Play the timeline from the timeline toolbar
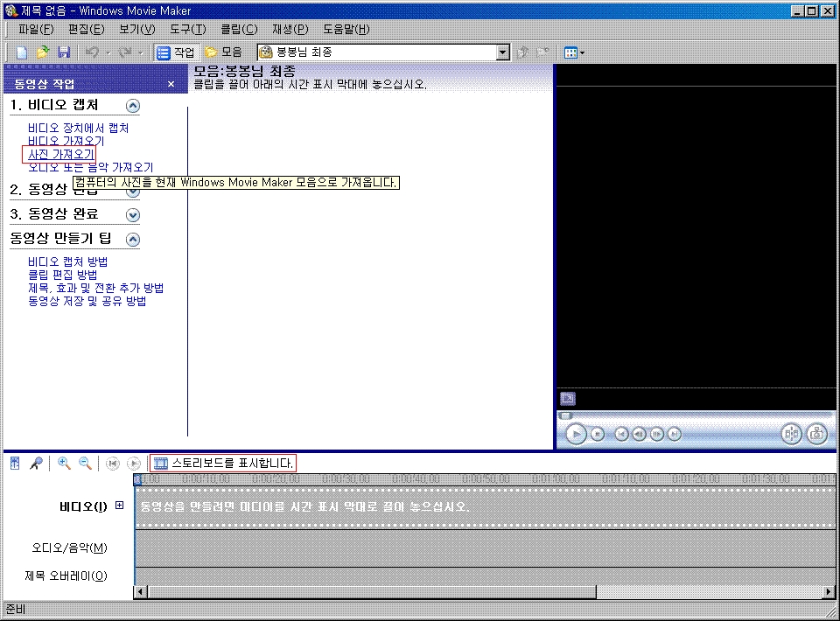 click(133, 463)
